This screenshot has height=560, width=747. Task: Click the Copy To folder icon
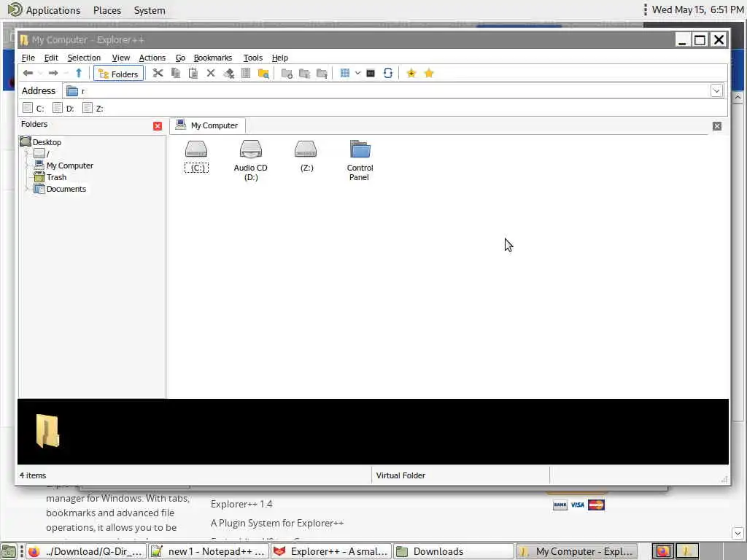[304, 73]
